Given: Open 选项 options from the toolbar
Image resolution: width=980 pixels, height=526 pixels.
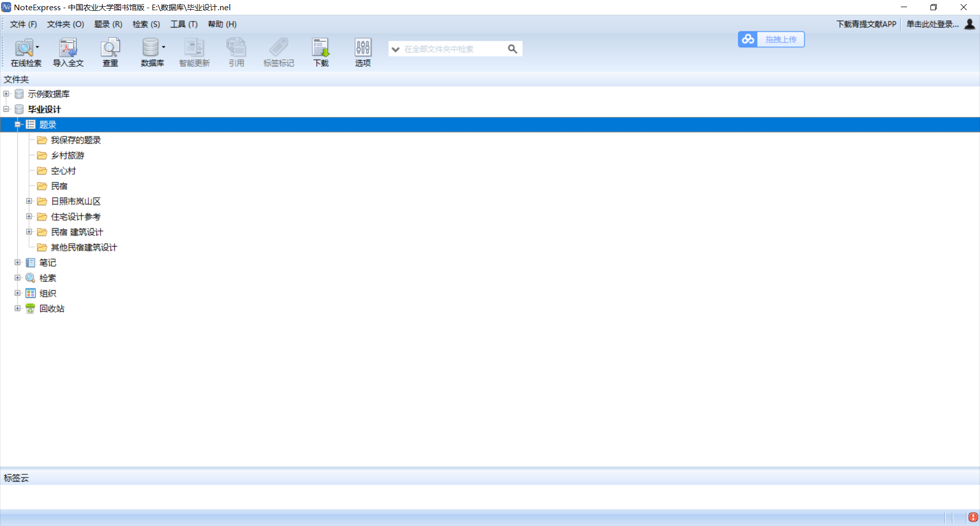Looking at the screenshot, I should pyautogui.click(x=363, y=49).
